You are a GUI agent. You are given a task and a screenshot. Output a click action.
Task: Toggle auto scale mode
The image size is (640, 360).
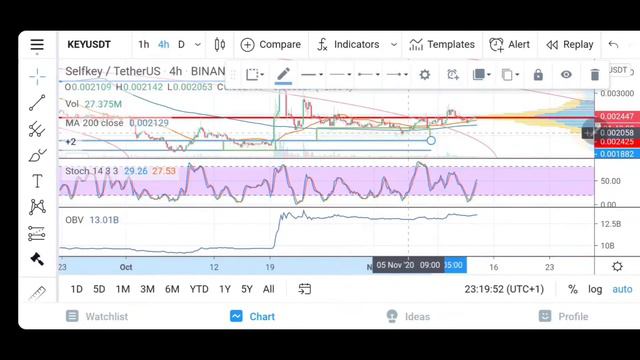[622, 289]
